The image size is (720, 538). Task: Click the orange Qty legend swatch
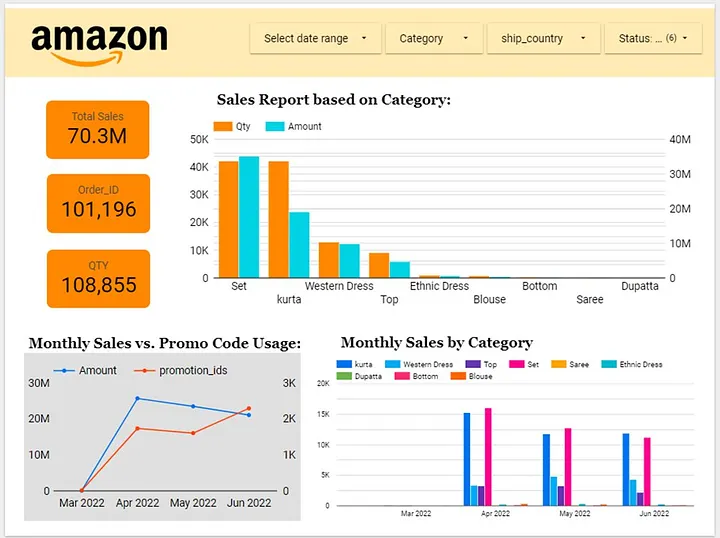(222, 127)
